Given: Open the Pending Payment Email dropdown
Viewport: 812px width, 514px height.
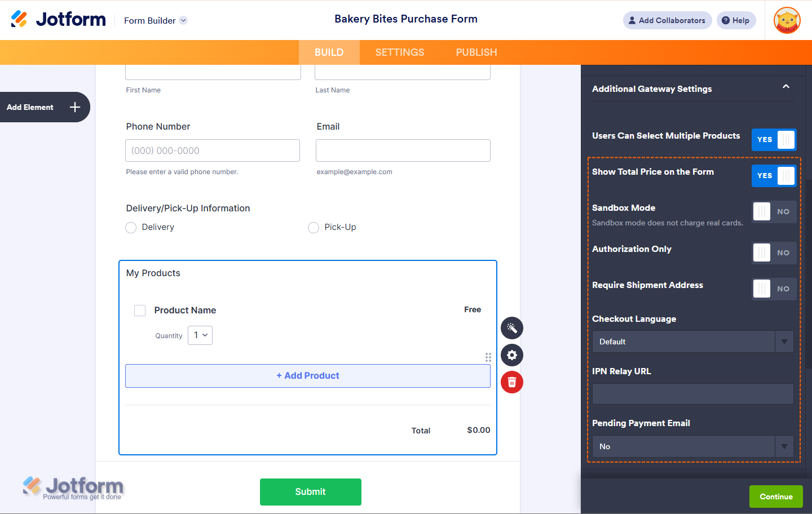Looking at the screenshot, I should [x=692, y=446].
